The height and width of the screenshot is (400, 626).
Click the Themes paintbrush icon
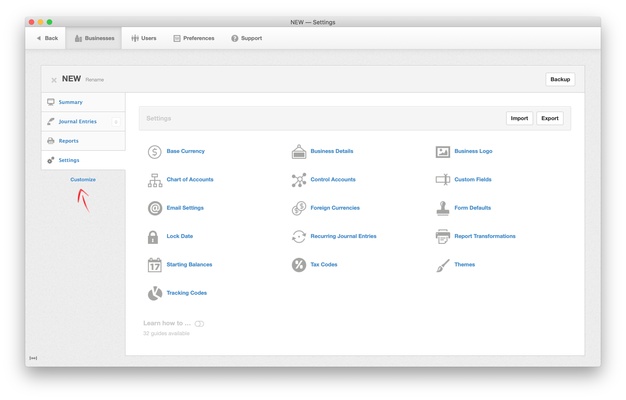(x=443, y=265)
